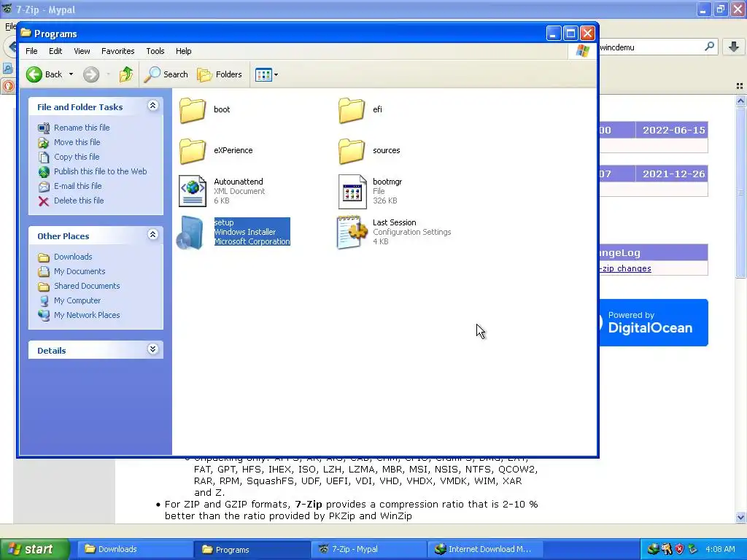747x560 pixels.
Task: Click Copy this file link
Action: [77, 157]
